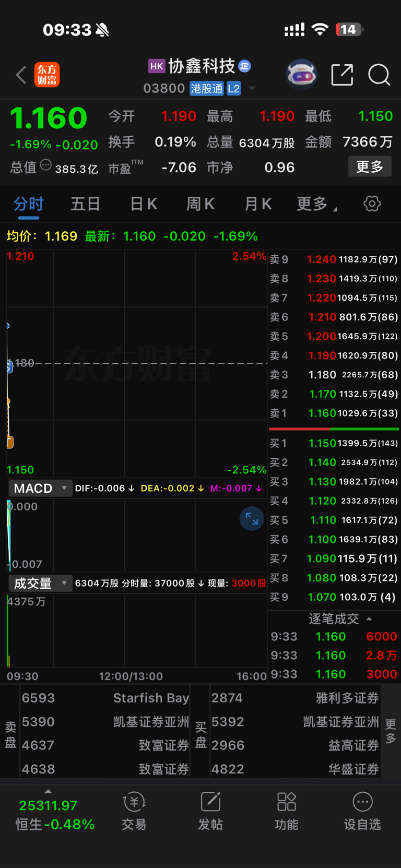This screenshot has height=868, width=401.
Task: Switch to the 分时 tab
Action: [29, 204]
